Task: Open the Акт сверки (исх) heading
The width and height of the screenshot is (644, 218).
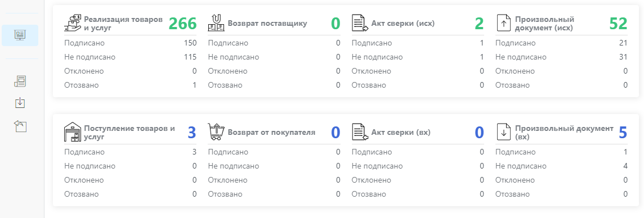Action: click(x=403, y=24)
